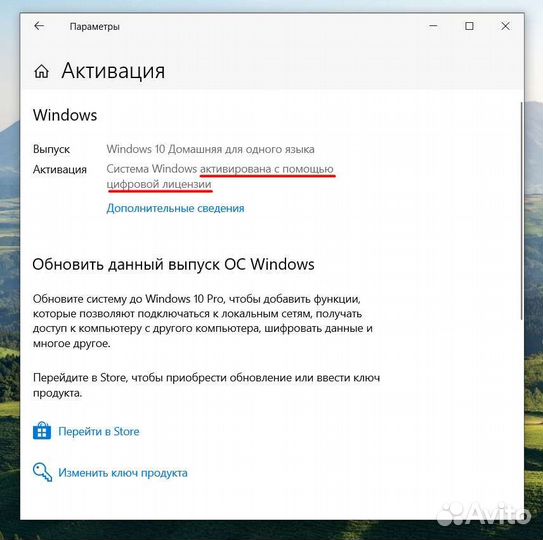Maximize the Параметры window
The image size is (543, 540).
coord(469,26)
